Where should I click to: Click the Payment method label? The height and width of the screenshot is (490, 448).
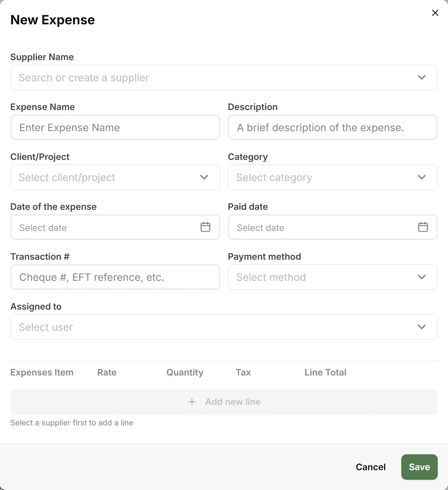pyautogui.click(x=264, y=257)
